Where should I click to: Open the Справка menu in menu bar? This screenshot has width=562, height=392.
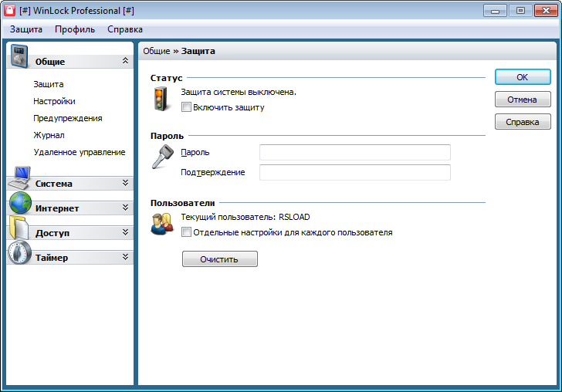tap(125, 29)
